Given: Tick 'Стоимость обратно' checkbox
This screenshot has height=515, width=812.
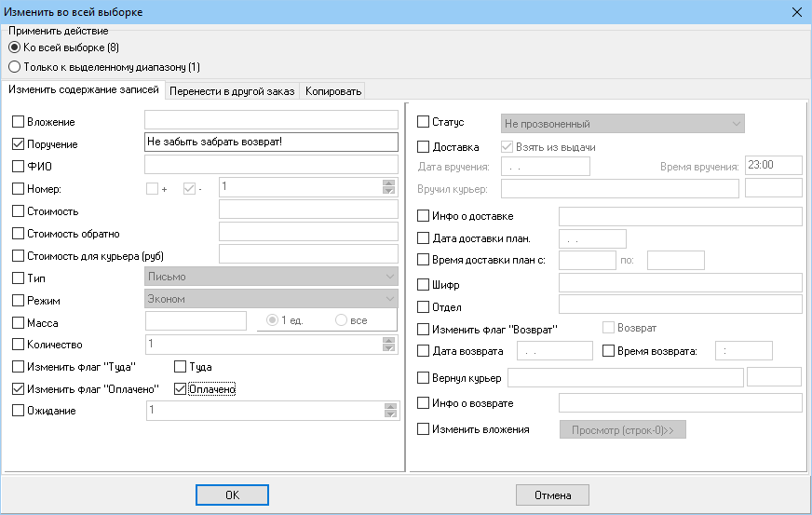Looking at the screenshot, I should click(18, 233).
